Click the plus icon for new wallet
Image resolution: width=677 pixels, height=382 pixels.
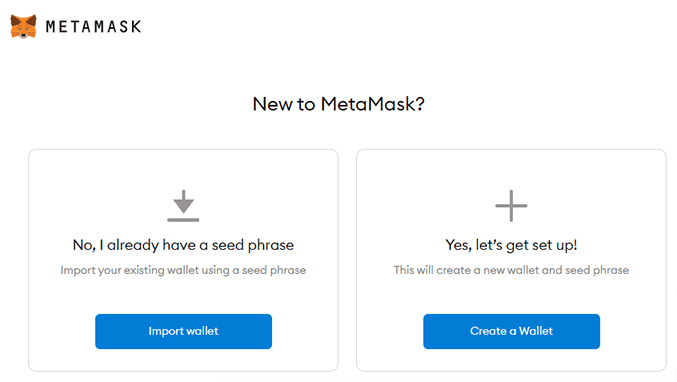tap(511, 206)
